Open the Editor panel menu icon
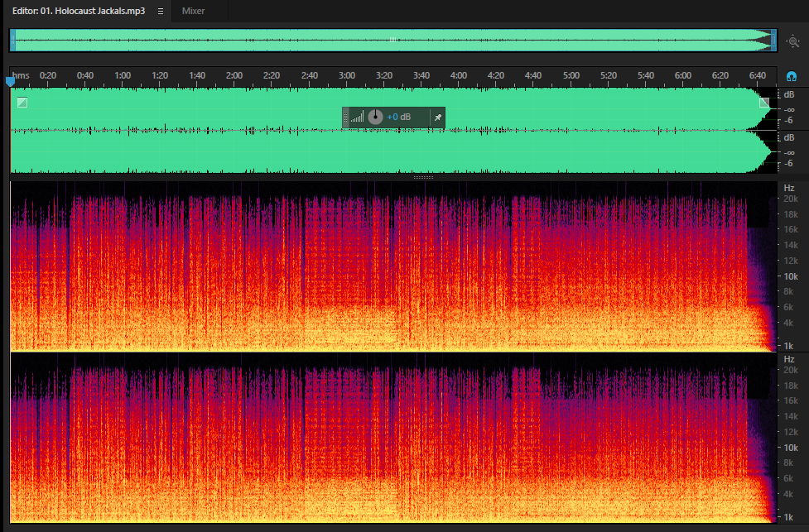This screenshot has width=809, height=532. point(161,11)
